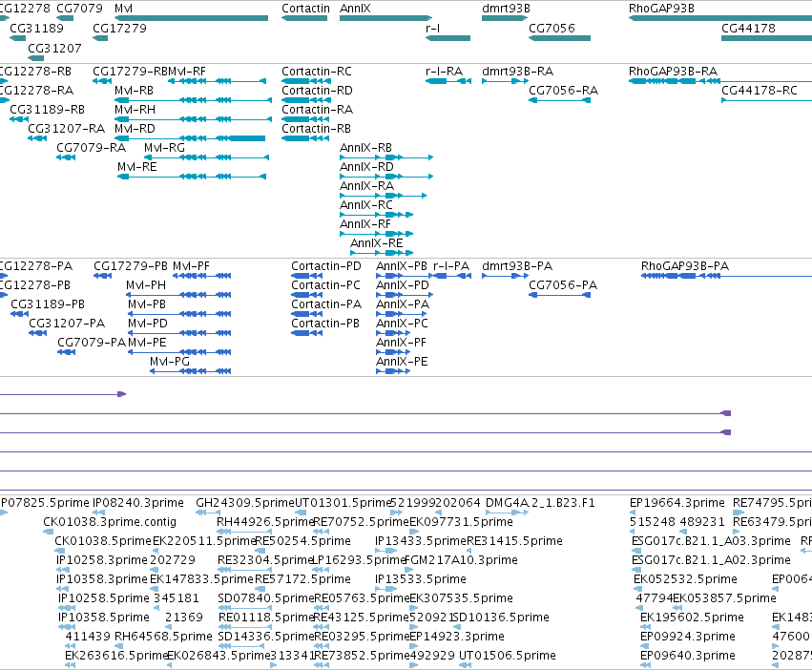This screenshot has width=812, height=670.
Task: Select EST RH44926.5prime
Action: 265,522
